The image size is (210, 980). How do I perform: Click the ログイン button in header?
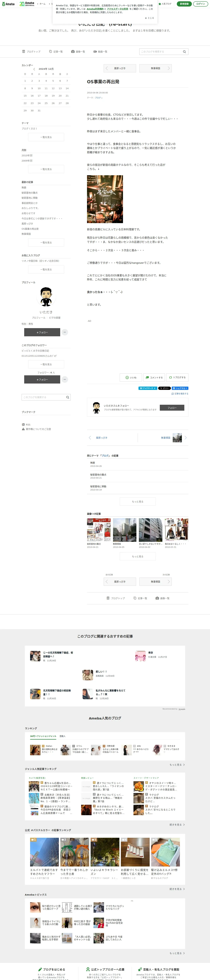[x=201, y=4]
